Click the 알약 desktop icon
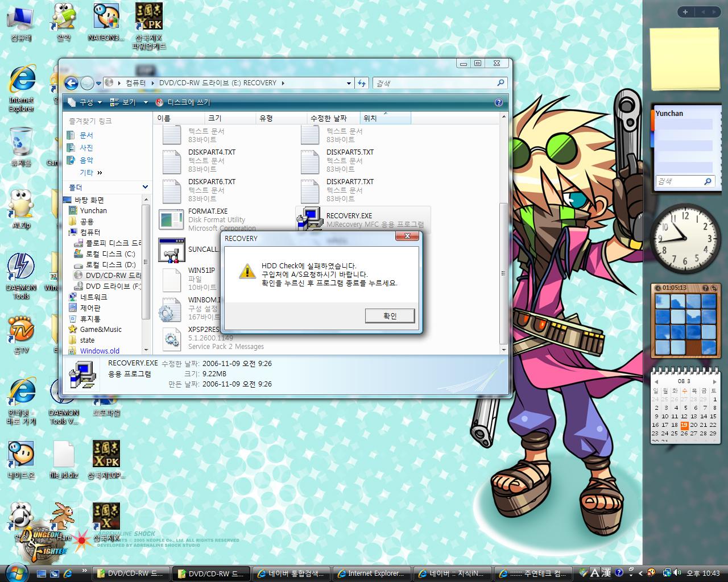 click(64, 23)
